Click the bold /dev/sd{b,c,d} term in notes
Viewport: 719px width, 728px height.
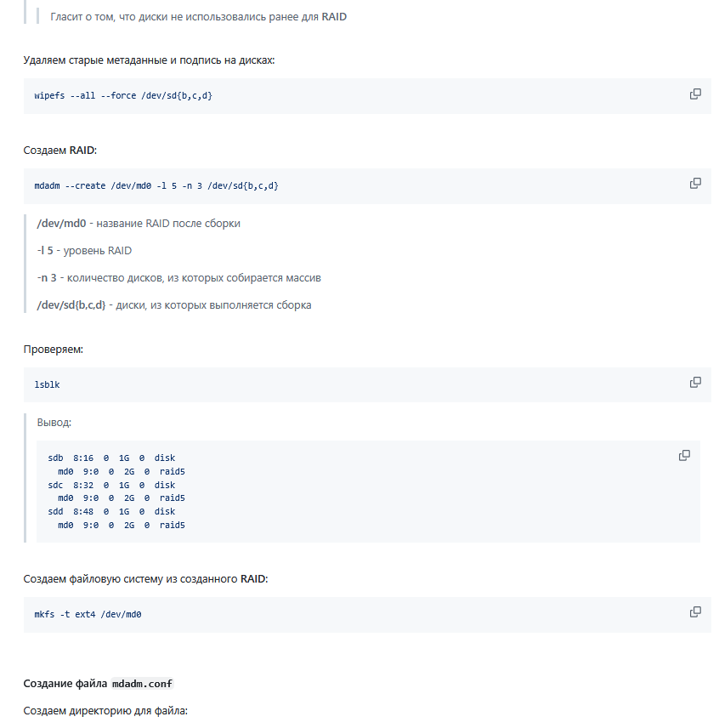pyautogui.click(x=71, y=305)
